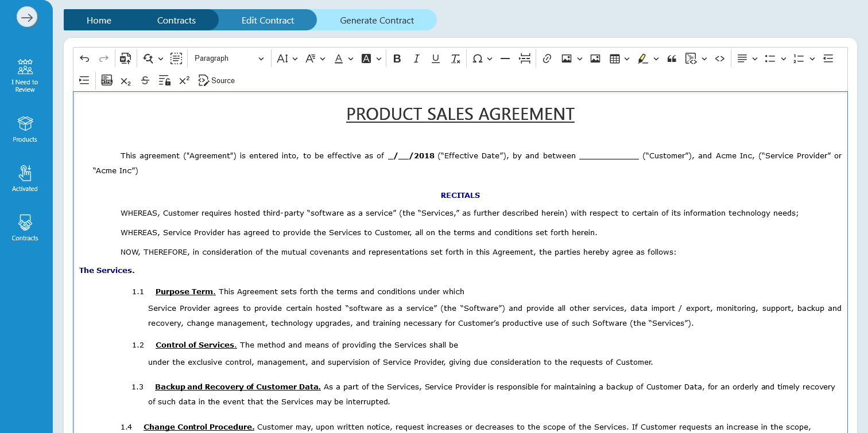Open the font size dropdown
The height and width of the screenshot is (433, 868).
coord(287,58)
